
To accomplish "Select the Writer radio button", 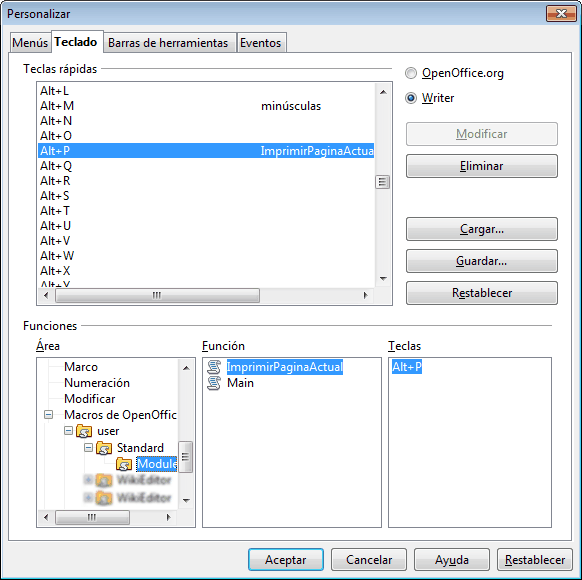I will (411, 98).
